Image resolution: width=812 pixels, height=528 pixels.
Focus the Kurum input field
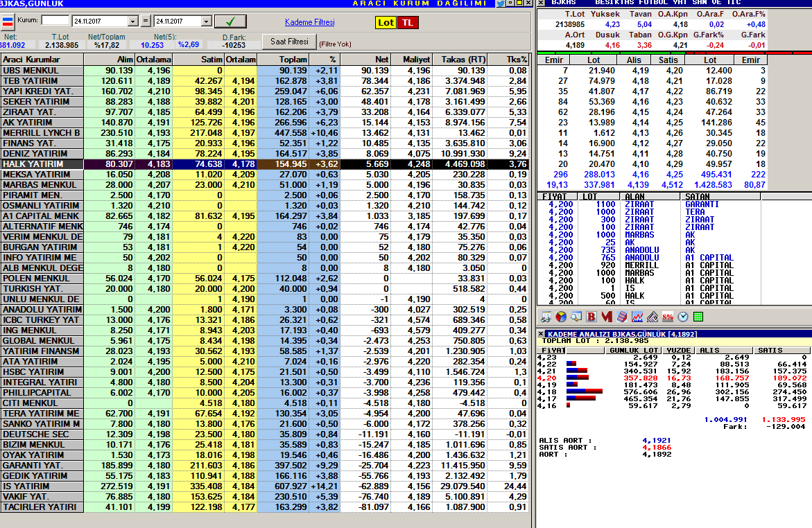pos(55,20)
